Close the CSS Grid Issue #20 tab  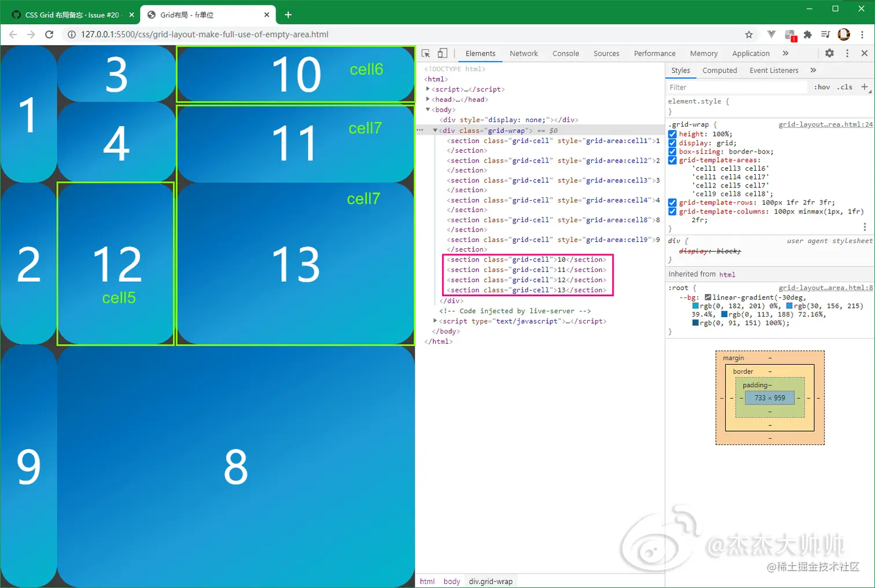(131, 14)
